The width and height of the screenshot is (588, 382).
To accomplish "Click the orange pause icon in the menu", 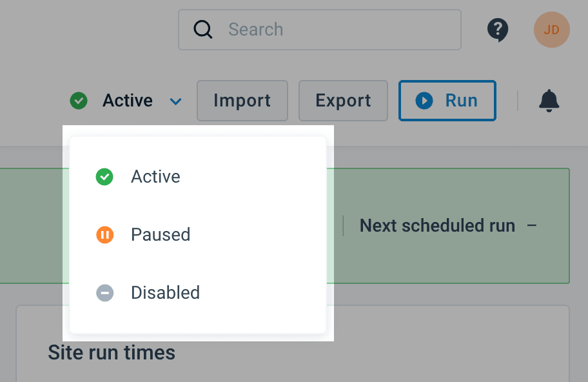I will [104, 234].
